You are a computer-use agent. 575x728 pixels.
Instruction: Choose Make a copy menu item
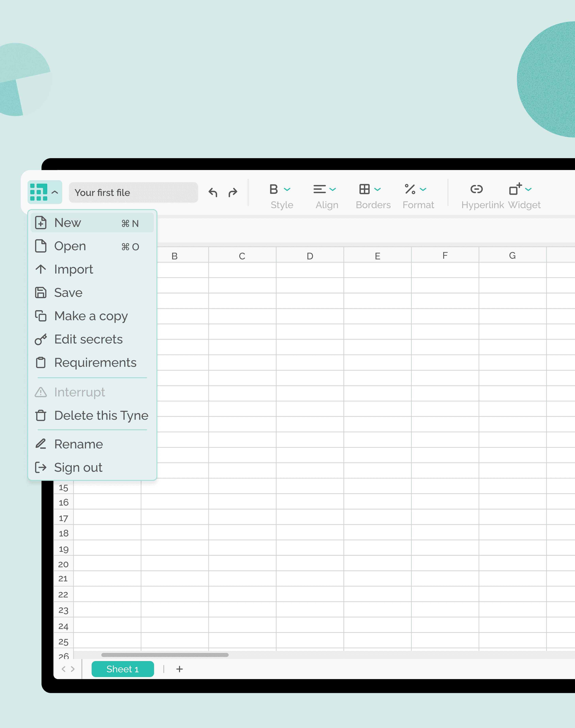click(x=92, y=316)
